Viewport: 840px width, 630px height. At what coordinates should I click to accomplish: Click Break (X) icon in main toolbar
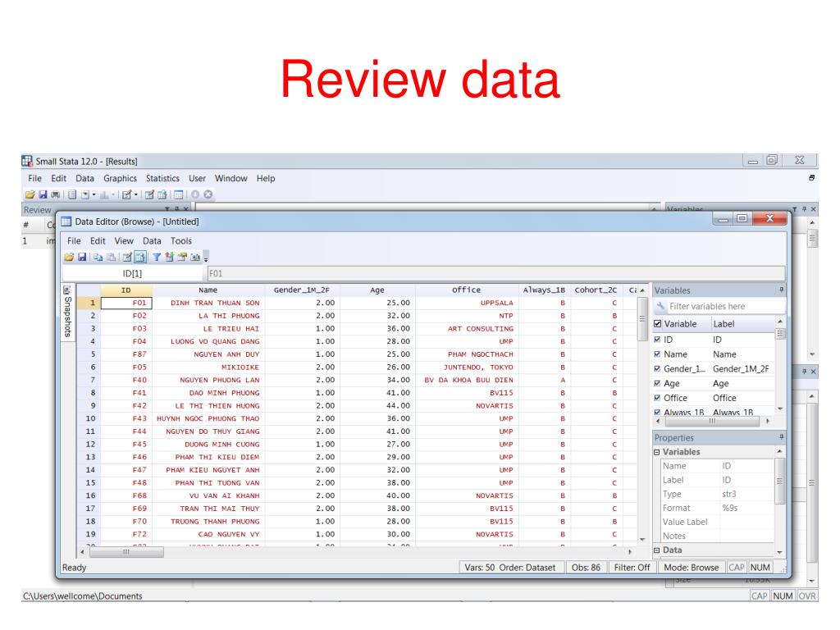(208, 194)
